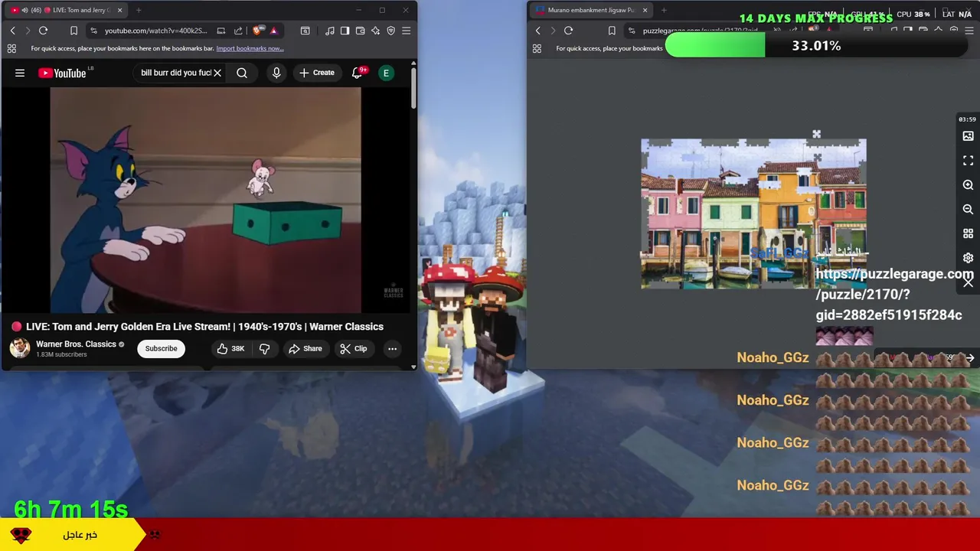Click the loose puzzle piece above the puzzle
This screenshot has width=980, height=551.
[816, 134]
